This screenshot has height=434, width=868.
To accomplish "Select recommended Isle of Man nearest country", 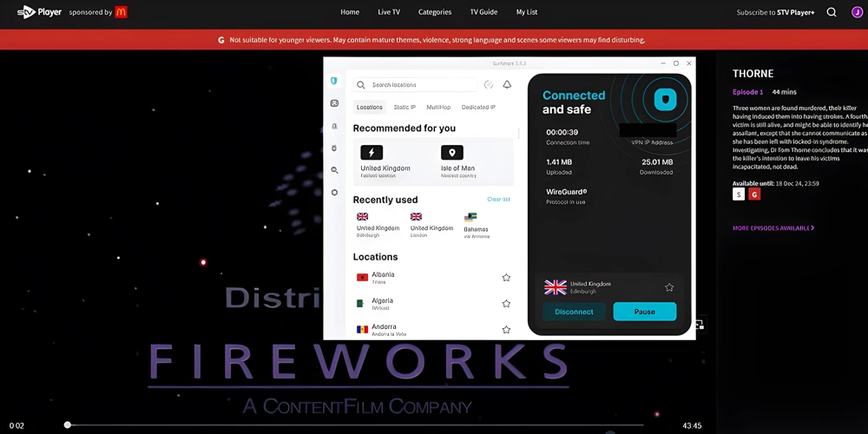I will point(457,161).
